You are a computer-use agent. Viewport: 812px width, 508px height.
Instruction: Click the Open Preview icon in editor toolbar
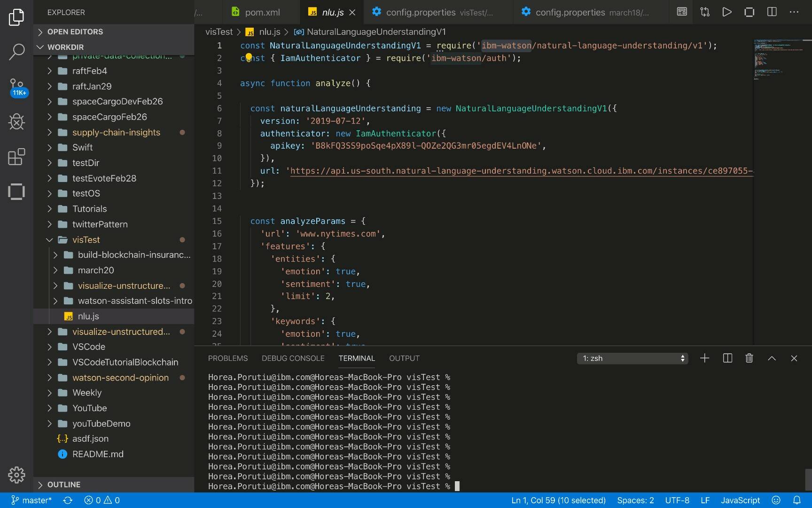682,12
